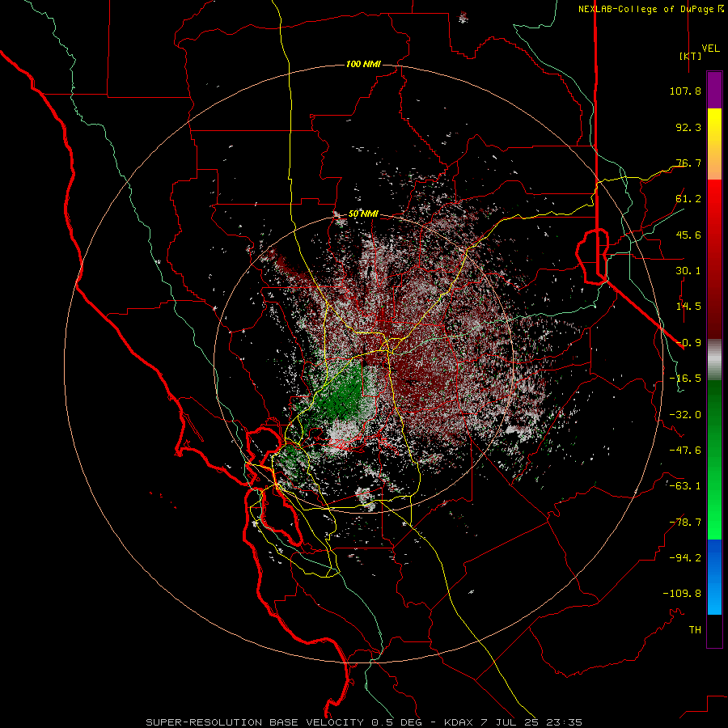Click the 7 JUL 25 date in caption
This screenshot has height=728, width=728.
pyautogui.click(x=509, y=722)
